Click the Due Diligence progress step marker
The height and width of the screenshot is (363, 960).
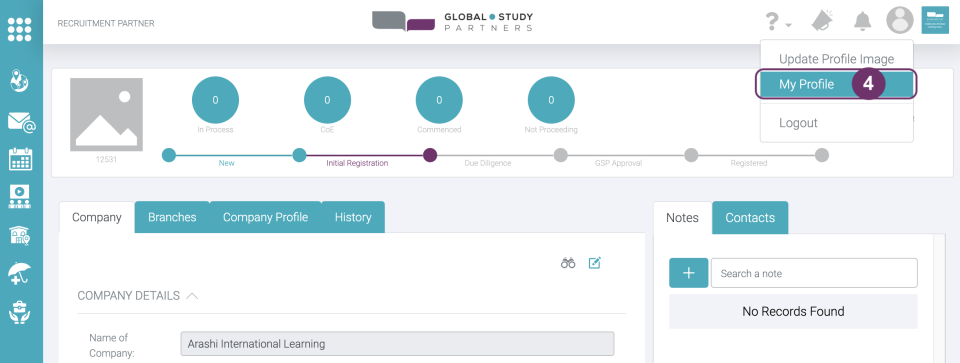[x=430, y=155]
